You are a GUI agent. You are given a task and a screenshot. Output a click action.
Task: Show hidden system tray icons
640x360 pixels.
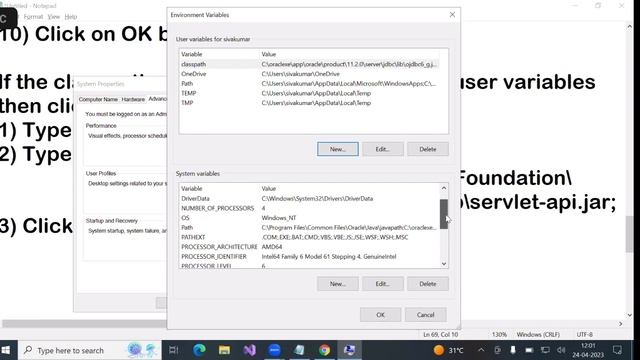[481, 350]
